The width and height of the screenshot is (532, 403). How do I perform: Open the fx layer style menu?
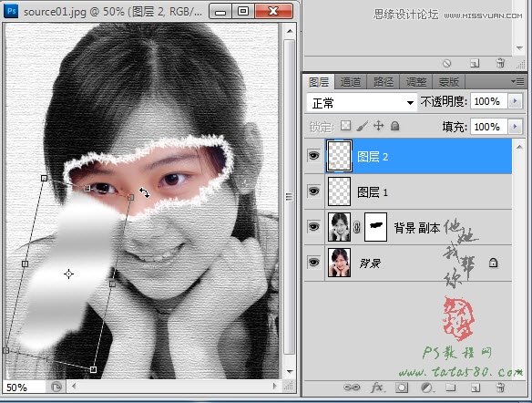377,387
